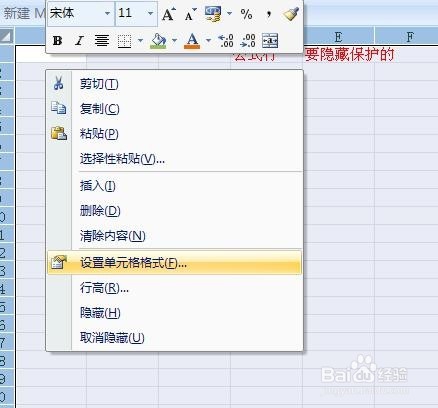Expand fill color dropdown arrow
Image resolution: width=438 pixels, height=408 pixels.
pyautogui.click(x=174, y=41)
